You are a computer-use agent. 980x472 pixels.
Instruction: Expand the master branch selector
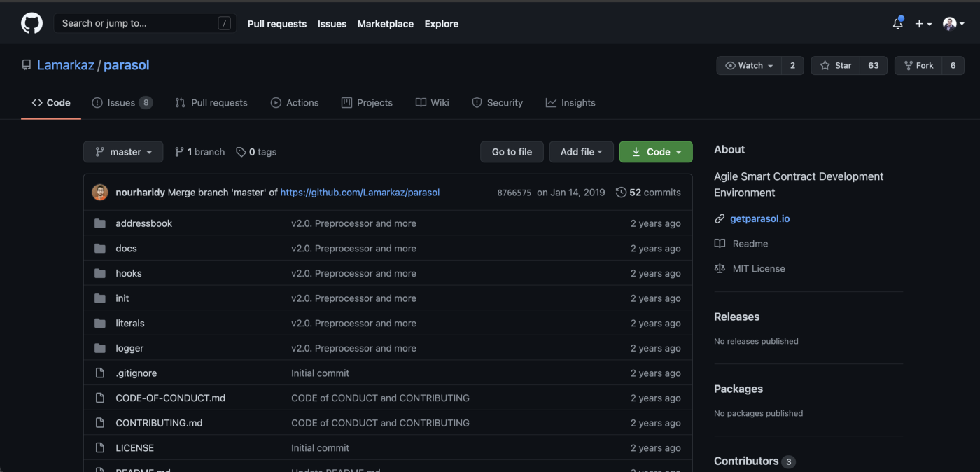click(123, 152)
